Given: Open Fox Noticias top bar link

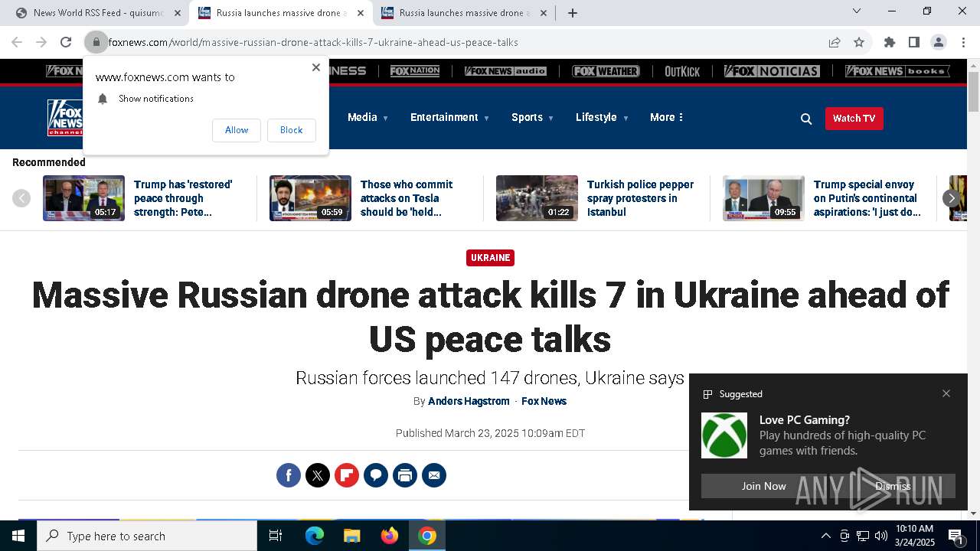Looking at the screenshot, I should [x=772, y=71].
